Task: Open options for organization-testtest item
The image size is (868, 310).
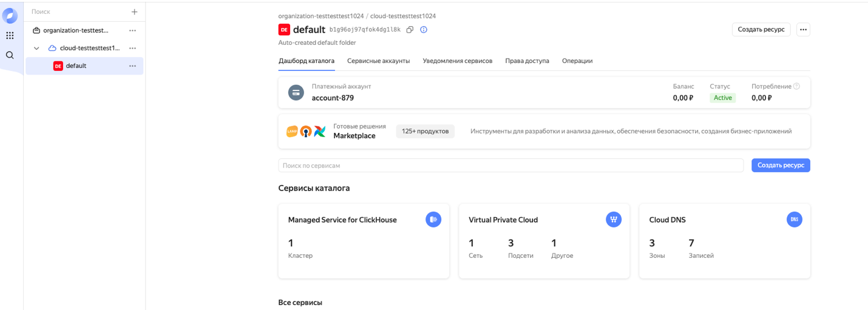Action: tap(132, 30)
